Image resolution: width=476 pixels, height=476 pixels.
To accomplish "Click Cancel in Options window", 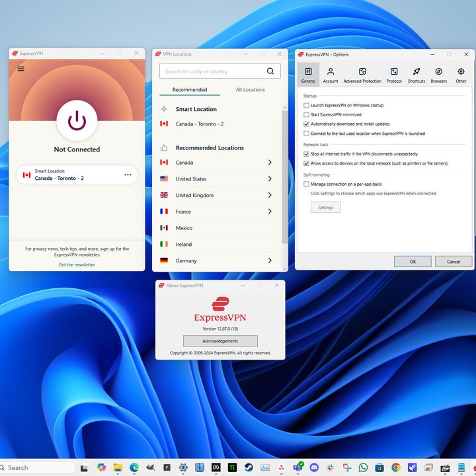I will point(454,261).
